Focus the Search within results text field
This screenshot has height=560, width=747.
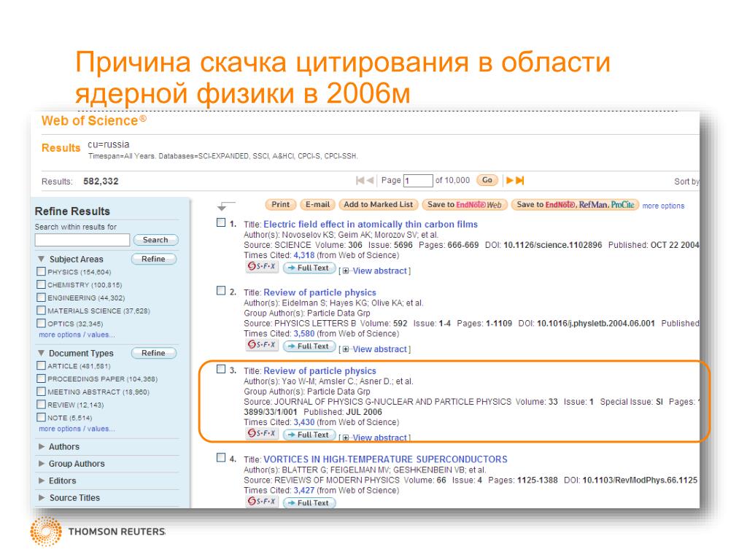(x=82, y=240)
